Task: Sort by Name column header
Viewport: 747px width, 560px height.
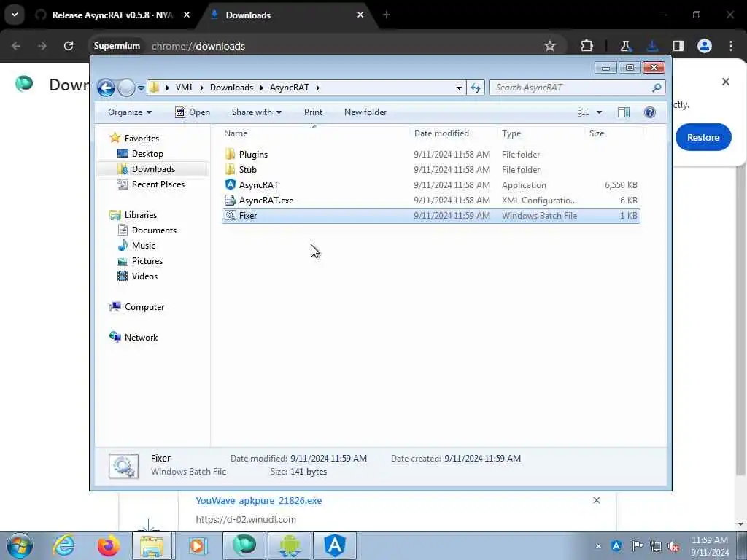Action: (x=314, y=133)
